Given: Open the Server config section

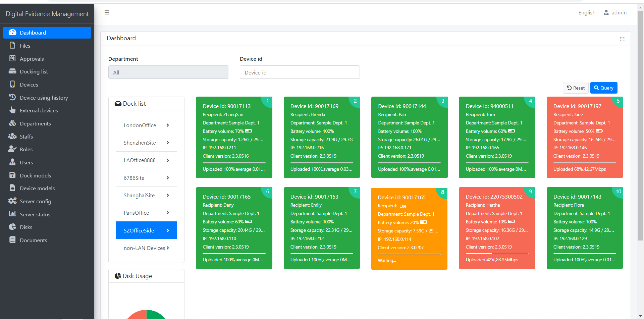Looking at the screenshot, I should (x=35, y=202).
